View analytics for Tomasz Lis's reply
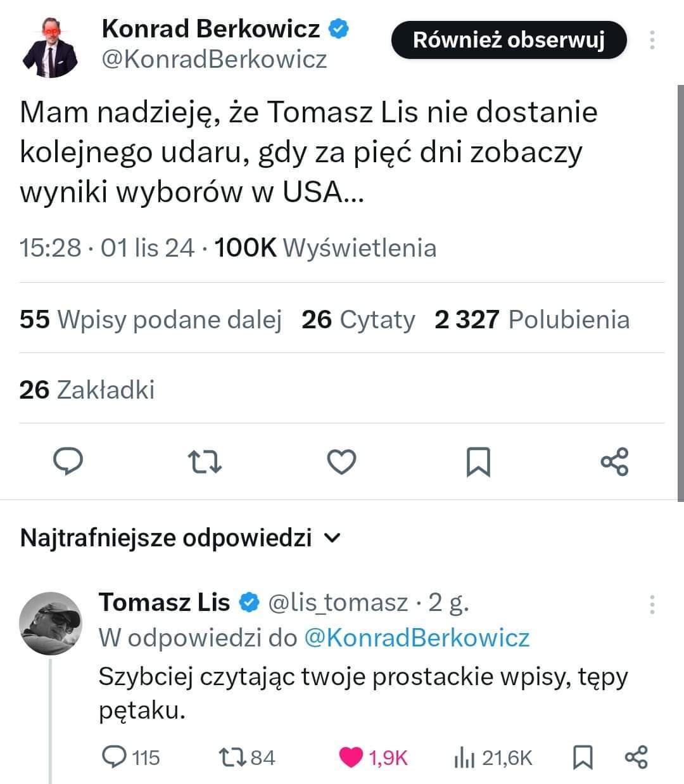The image size is (684, 784). click(464, 757)
